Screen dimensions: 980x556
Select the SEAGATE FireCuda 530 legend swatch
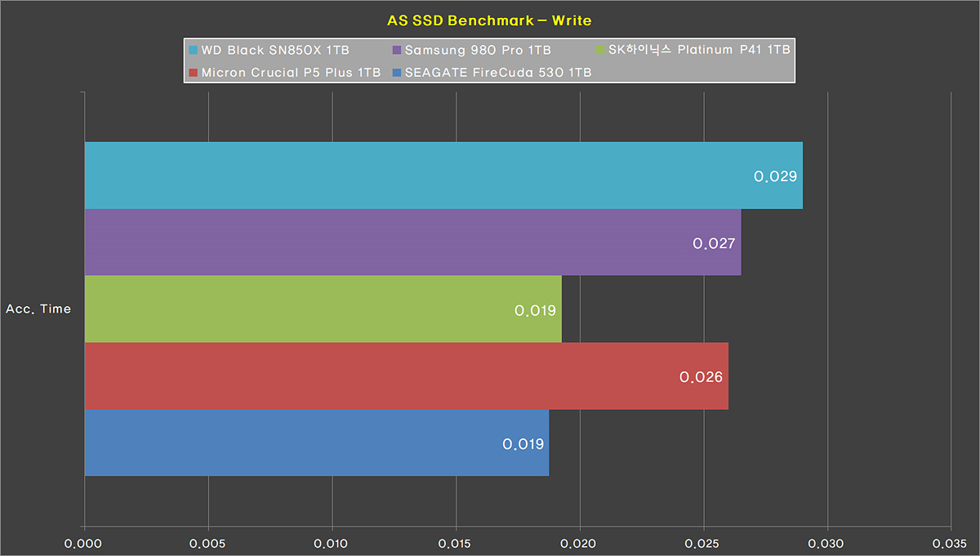point(397,73)
